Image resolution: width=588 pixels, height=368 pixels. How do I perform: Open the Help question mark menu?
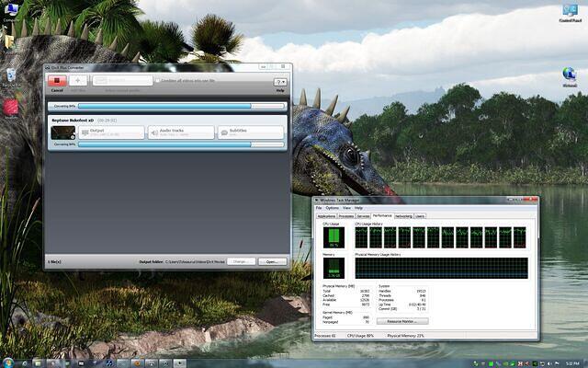click(280, 82)
